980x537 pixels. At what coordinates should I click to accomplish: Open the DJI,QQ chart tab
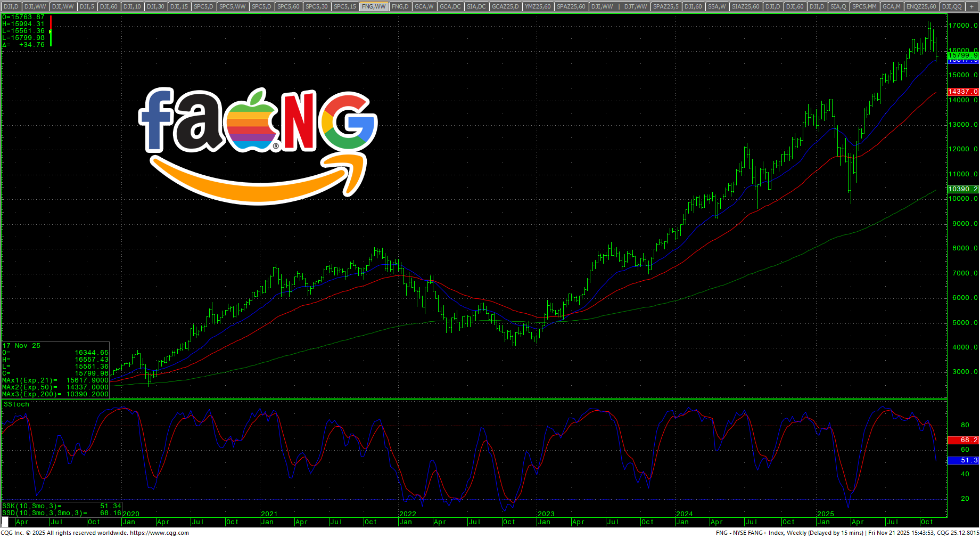(x=951, y=6)
